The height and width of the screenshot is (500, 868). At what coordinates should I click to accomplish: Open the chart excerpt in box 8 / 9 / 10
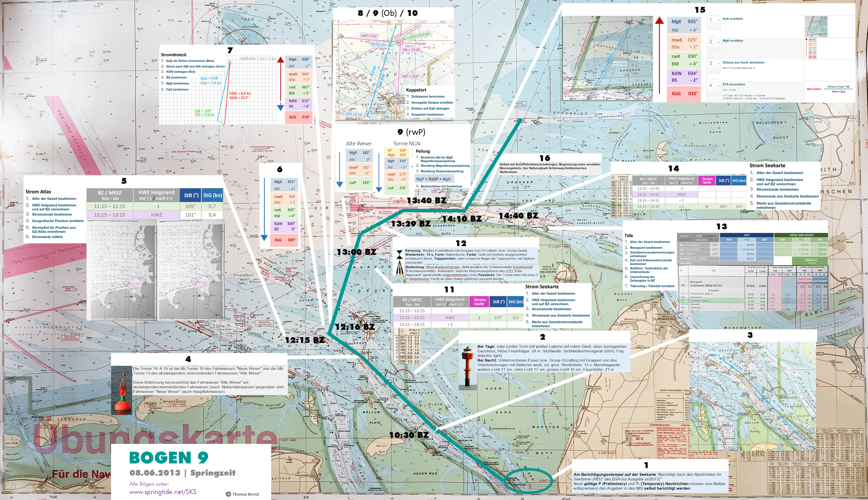[x=394, y=70]
